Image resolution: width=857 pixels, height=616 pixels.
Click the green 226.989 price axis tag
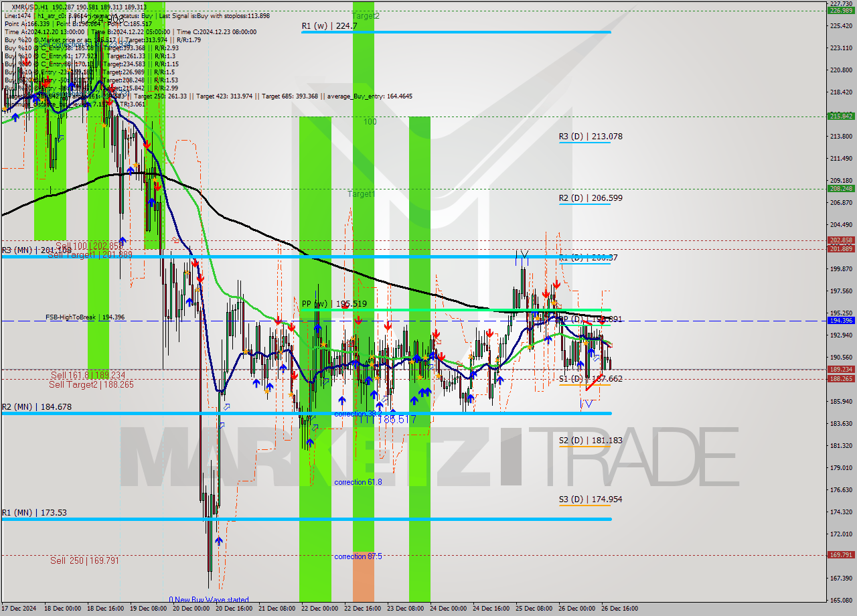[840, 11]
